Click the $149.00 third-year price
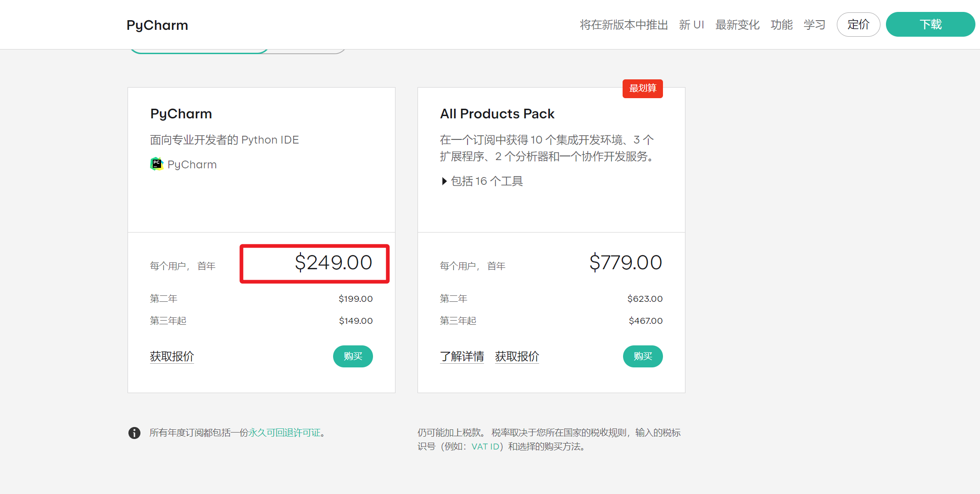 click(x=356, y=321)
